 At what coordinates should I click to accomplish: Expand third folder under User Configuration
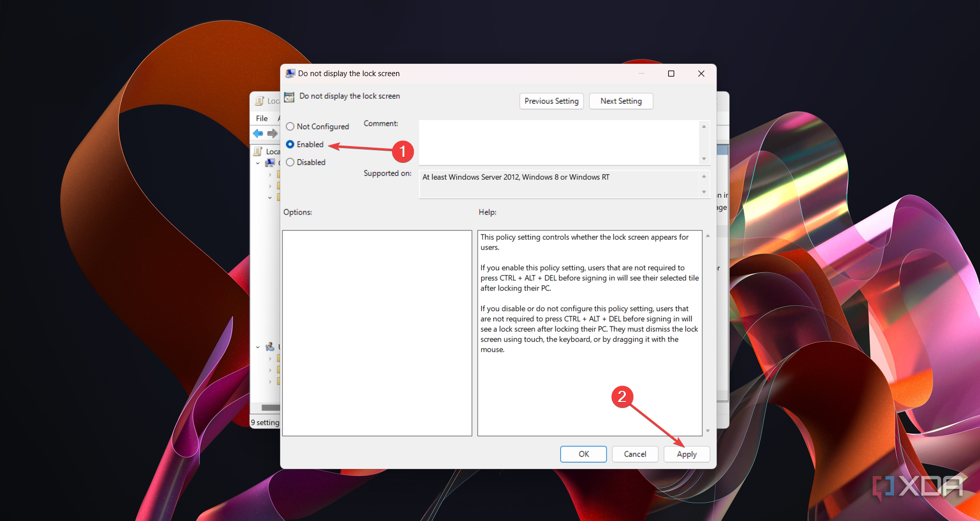pyautogui.click(x=270, y=382)
